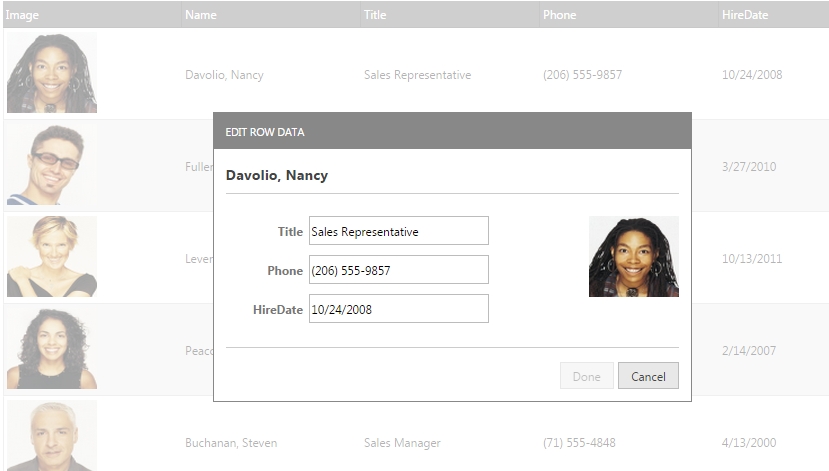The height and width of the screenshot is (471, 829).
Task: Focus the Title input field
Action: (x=398, y=231)
